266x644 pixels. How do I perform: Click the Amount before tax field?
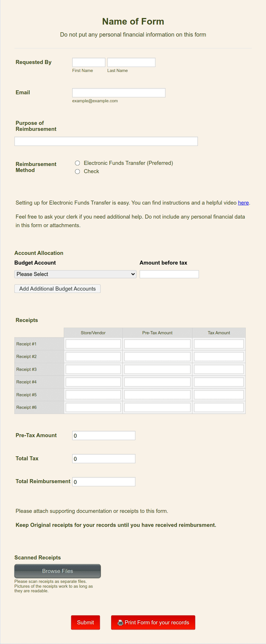pos(169,274)
